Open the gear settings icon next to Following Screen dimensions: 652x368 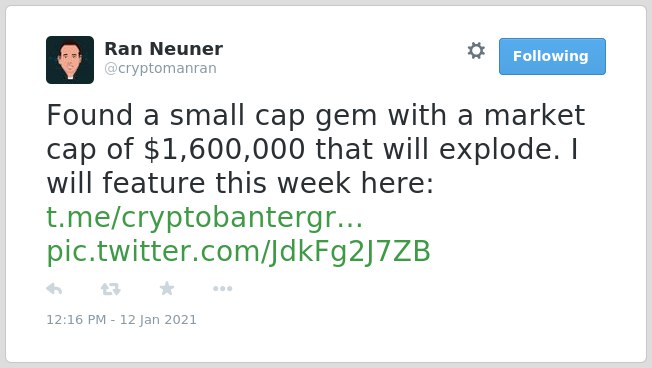[x=476, y=51]
